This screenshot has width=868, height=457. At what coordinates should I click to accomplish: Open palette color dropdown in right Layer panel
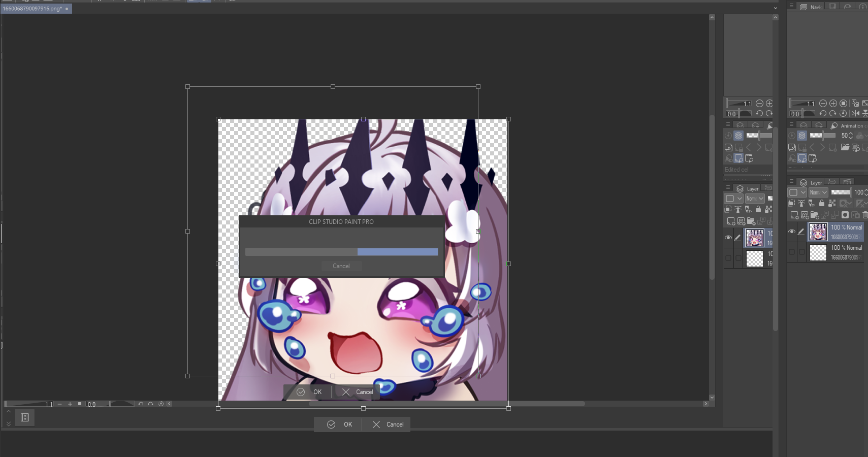(x=797, y=192)
